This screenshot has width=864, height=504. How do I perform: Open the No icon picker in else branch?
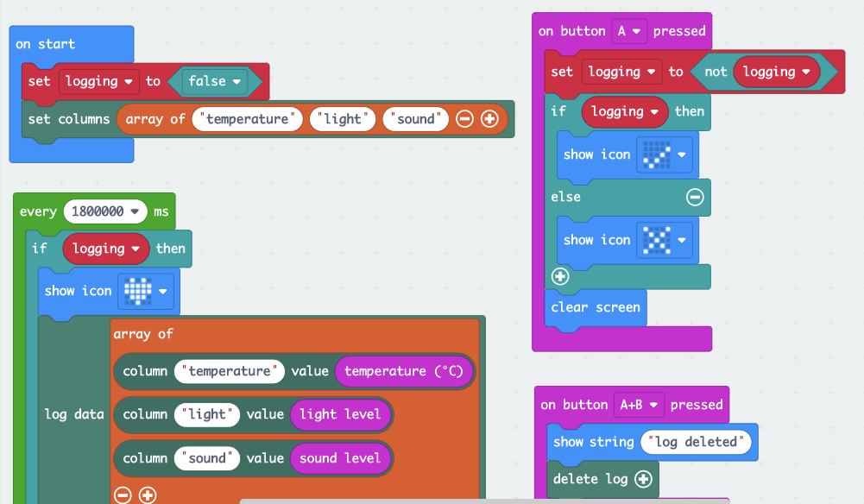click(665, 240)
